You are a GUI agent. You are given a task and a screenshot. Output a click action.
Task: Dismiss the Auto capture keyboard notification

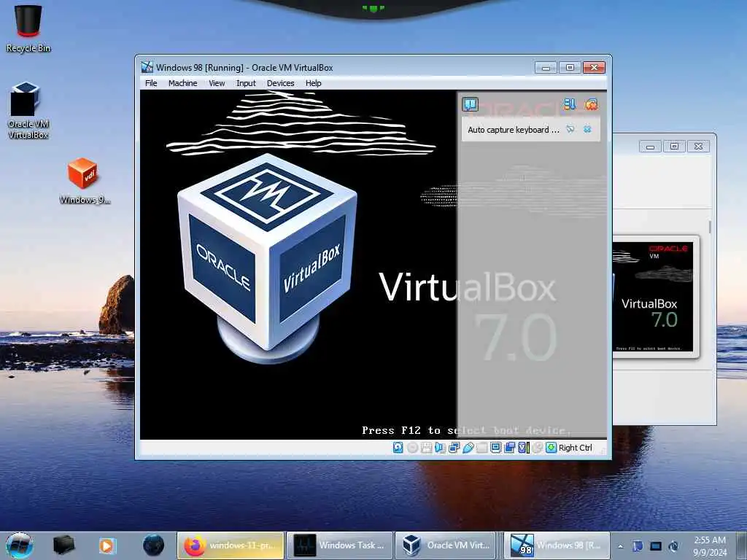587,129
